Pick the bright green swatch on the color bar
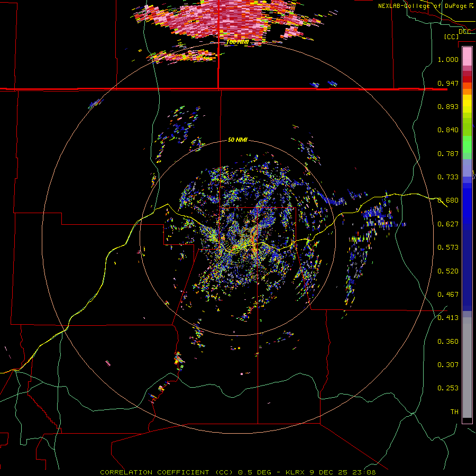 click(467, 144)
